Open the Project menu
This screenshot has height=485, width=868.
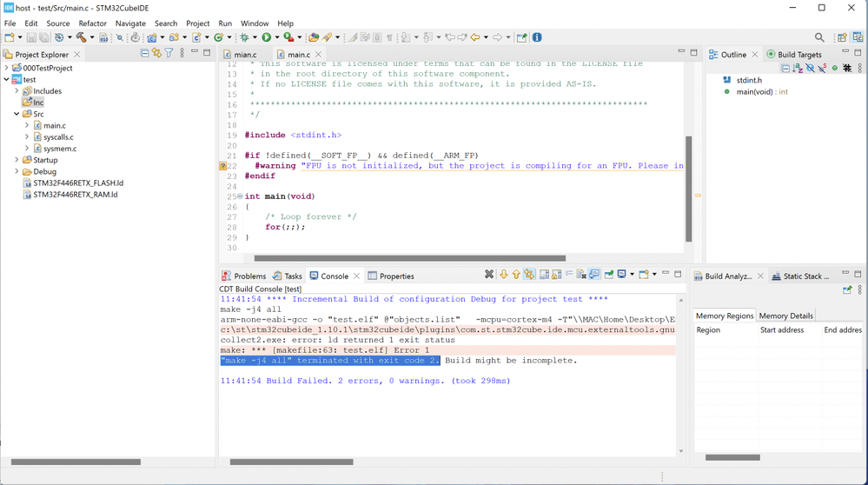(x=197, y=23)
